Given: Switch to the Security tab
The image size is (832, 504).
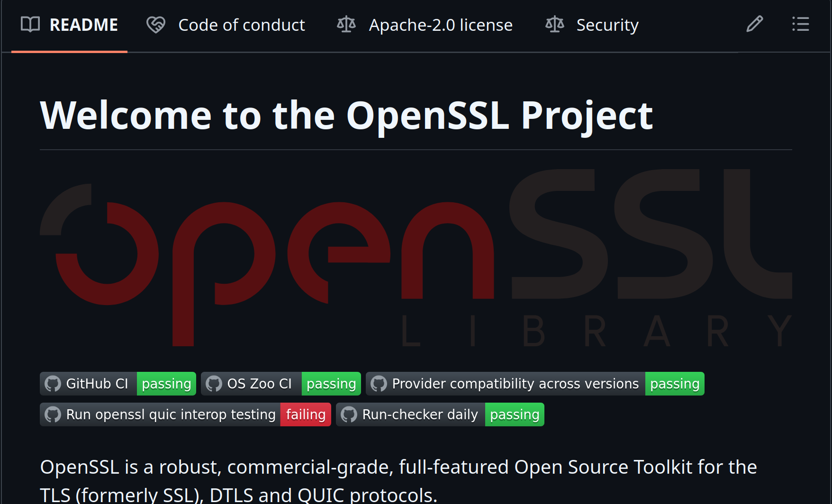Looking at the screenshot, I should click(592, 25).
